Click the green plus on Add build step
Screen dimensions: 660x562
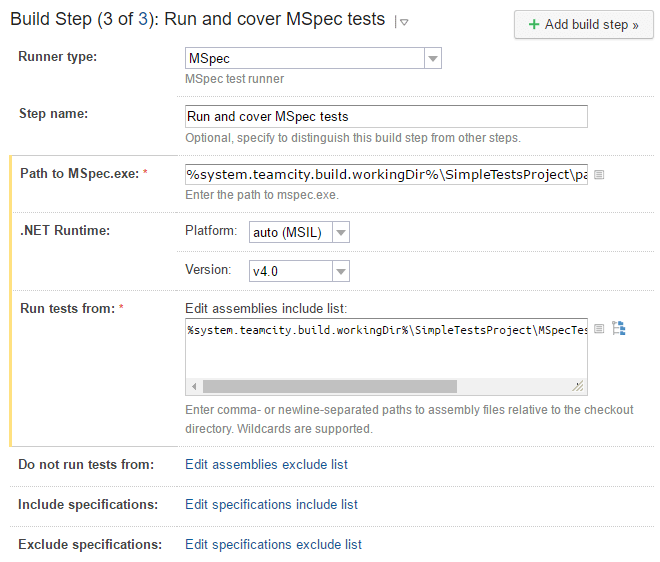coord(534,25)
